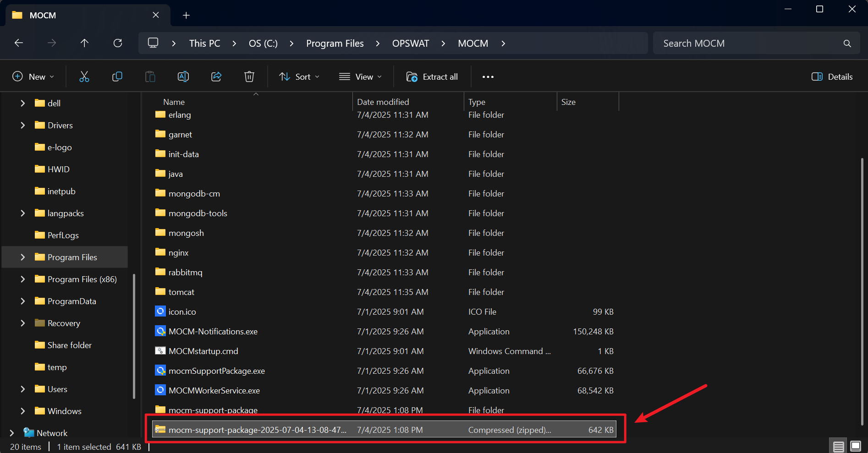This screenshot has width=868, height=453.
Task: Refresh the current folder
Action: 118,43
